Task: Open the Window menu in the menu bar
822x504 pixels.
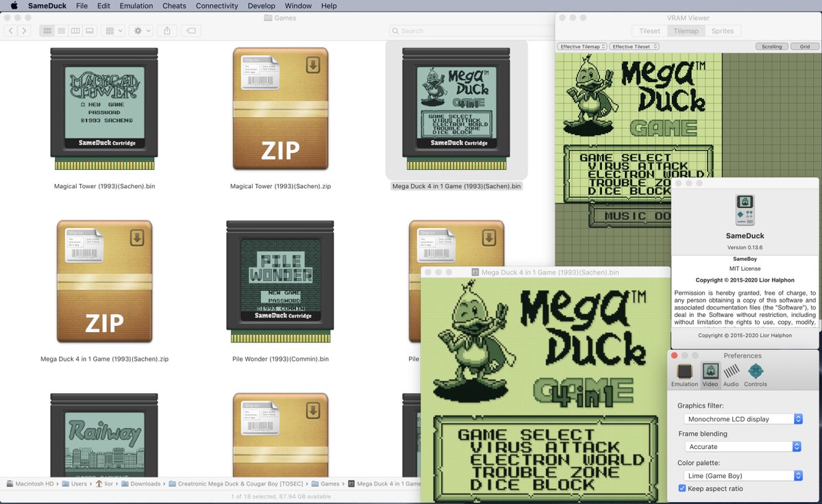Action: (298, 5)
